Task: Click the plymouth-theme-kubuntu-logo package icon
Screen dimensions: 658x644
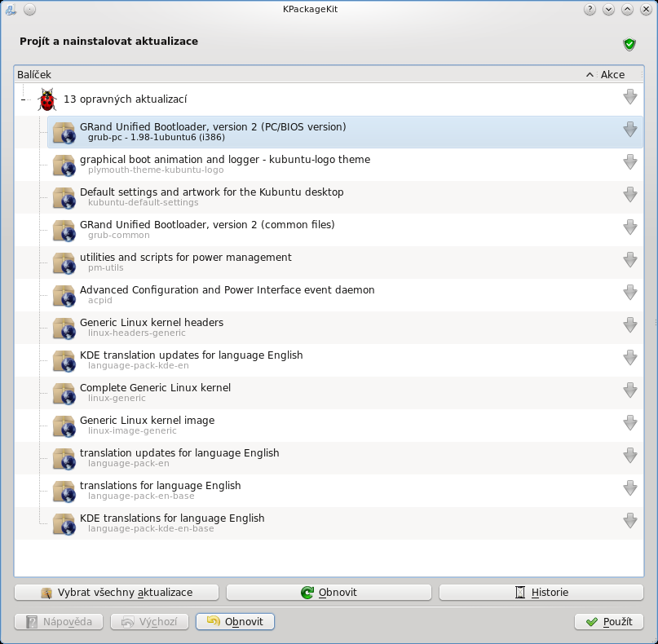Action: click(x=64, y=165)
